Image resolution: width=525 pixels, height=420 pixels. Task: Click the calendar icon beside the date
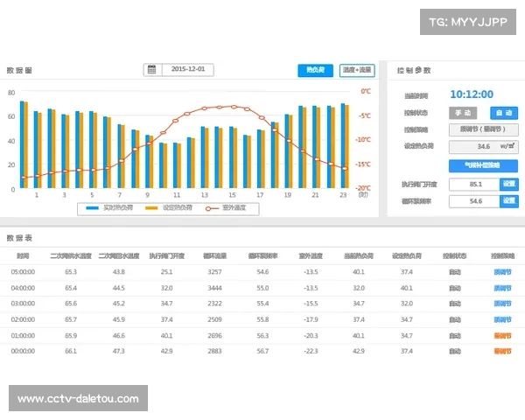pos(151,70)
